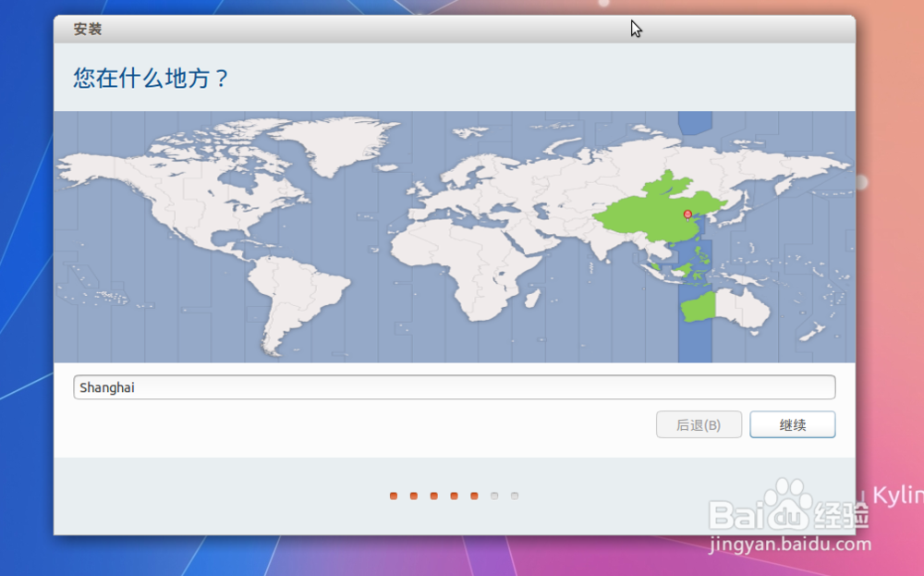This screenshot has height=576, width=924.
Task: Click the 安装 installer title bar
Action: pyautogui.click(x=87, y=29)
